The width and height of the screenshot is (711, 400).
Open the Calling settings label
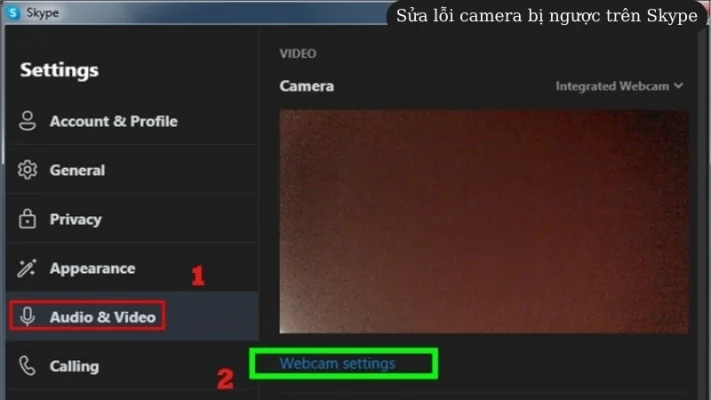click(74, 366)
